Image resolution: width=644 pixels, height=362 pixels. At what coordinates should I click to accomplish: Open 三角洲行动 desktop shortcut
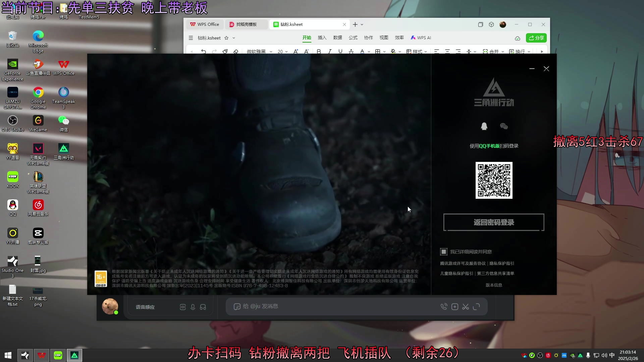(x=64, y=152)
